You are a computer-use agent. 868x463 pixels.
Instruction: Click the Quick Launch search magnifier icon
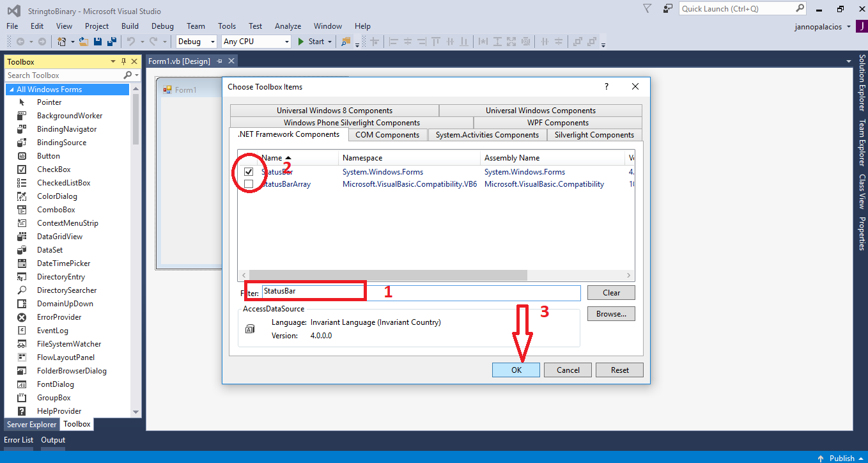pyautogui.click(x=800, y=8)
